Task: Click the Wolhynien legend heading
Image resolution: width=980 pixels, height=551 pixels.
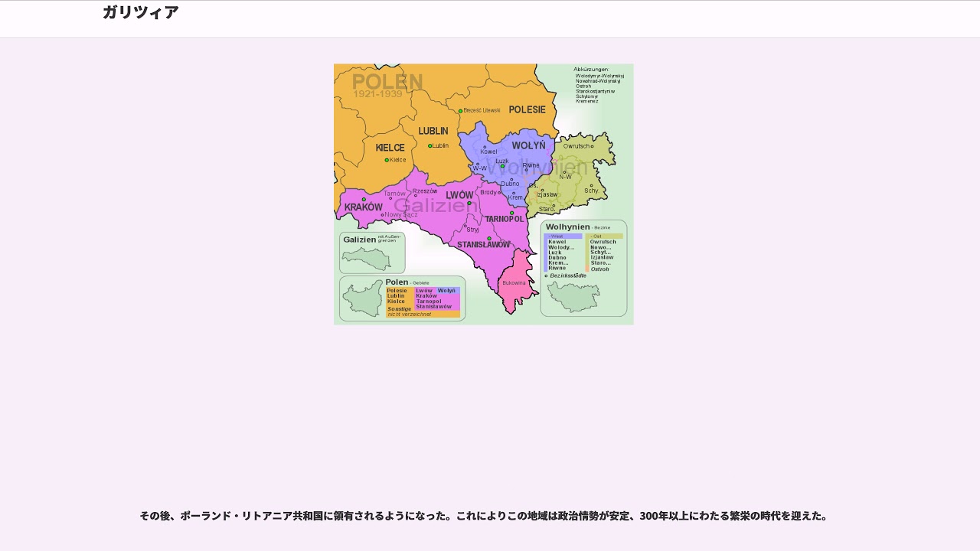Action: pyautogui.click(x=568, y=227)
